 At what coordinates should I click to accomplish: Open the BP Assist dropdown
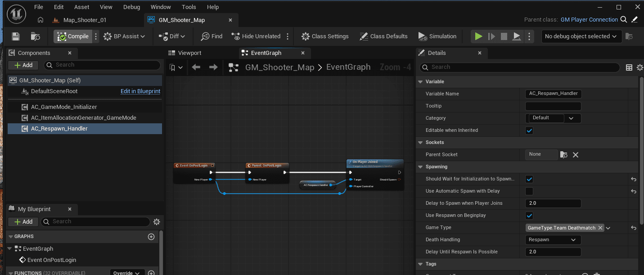pos(124,36)
